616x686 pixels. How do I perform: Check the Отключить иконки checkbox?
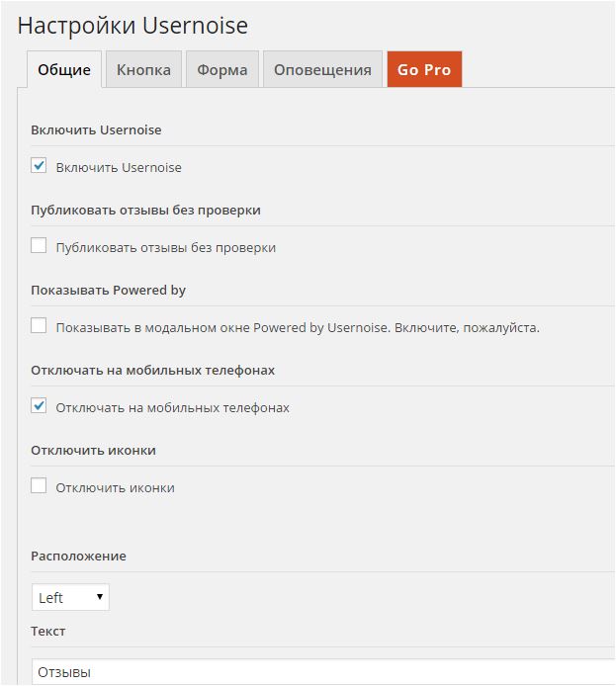point(39,486)
